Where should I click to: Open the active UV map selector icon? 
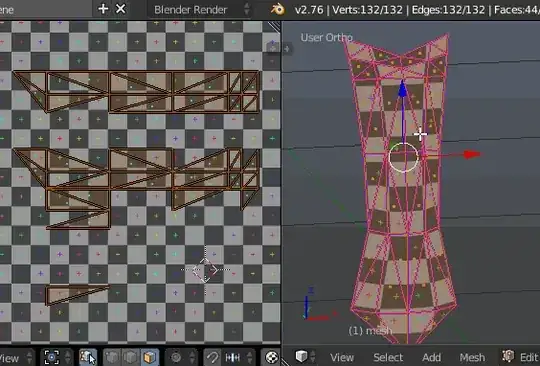tap(271, 358)
